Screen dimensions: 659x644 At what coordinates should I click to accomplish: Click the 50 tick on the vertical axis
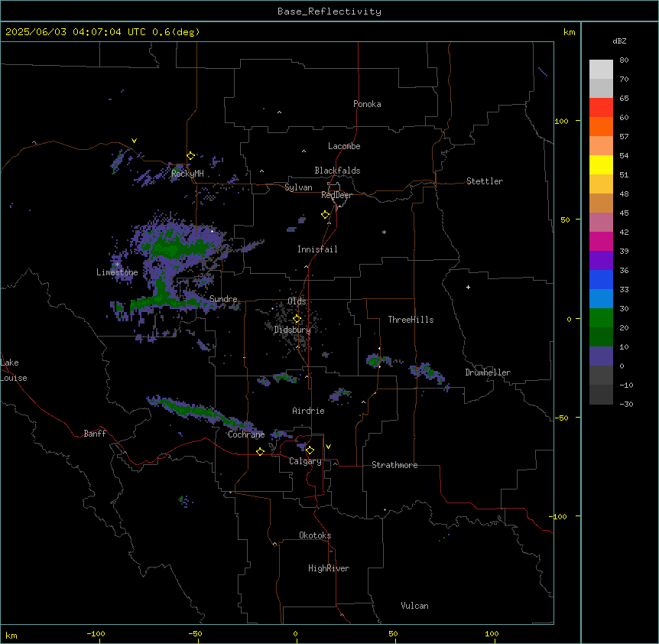(565, 220)
